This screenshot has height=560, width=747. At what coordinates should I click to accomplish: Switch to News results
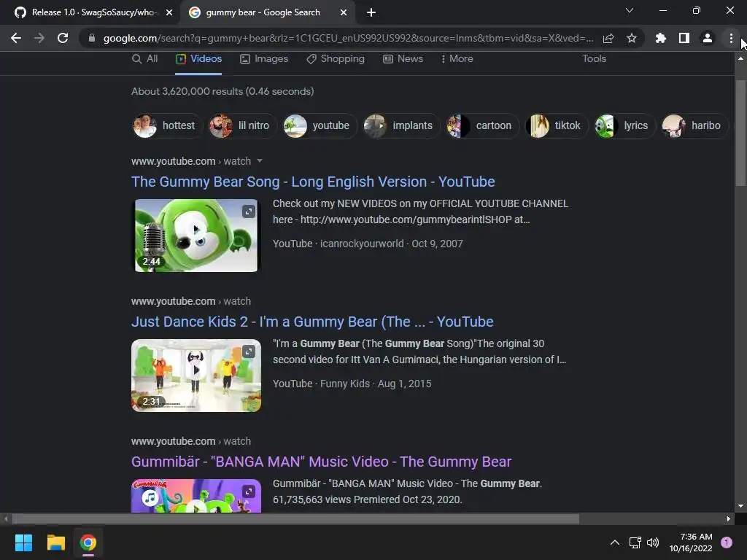pos(403,58)
